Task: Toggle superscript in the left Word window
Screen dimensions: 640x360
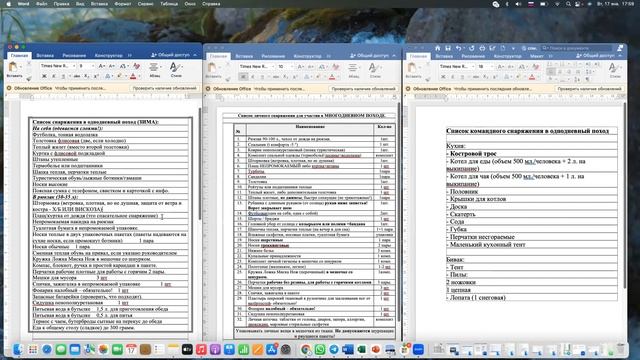Action: 96,76
